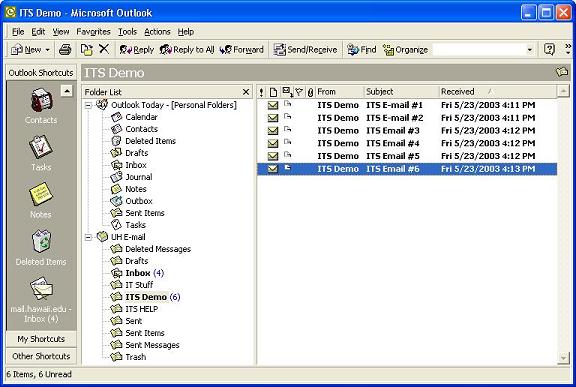Image resolution: width=576 pixels, height=387 pixels.
Task: Click the find-a-contact input field
Action: tap(479, 50)
